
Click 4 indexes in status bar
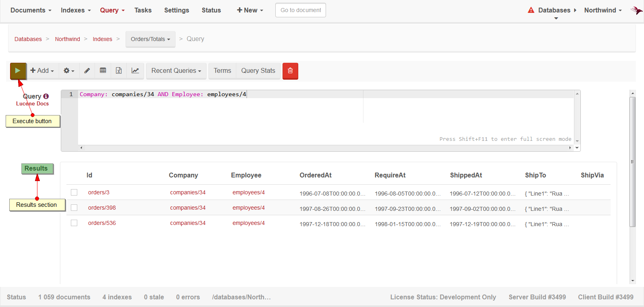click(117, 297)
